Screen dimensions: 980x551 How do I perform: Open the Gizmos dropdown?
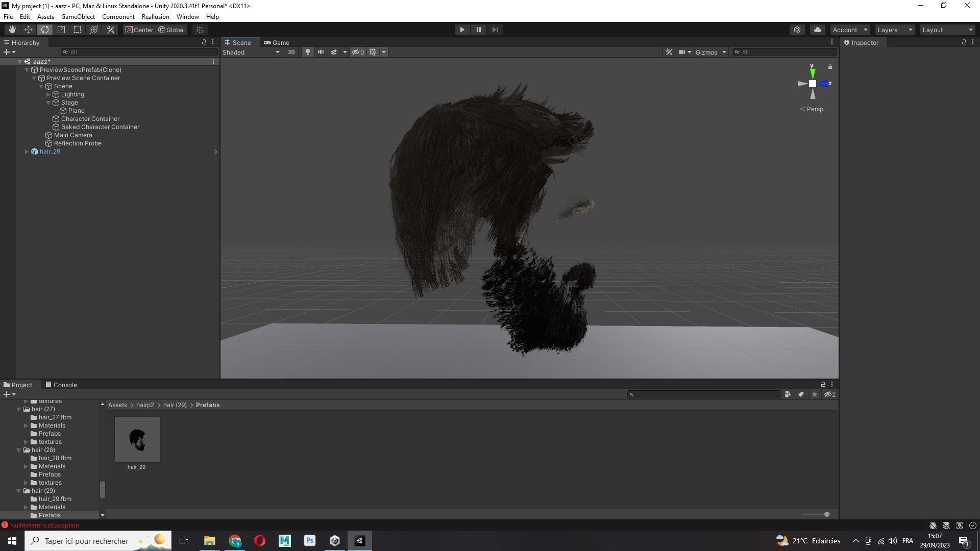[x=710, y=52]
